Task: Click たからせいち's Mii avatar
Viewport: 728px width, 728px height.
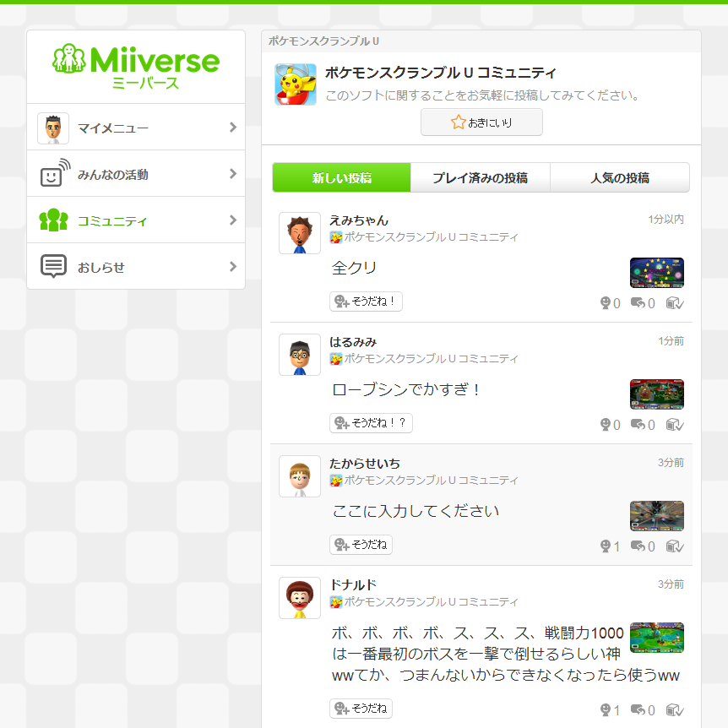Action: 300,476
